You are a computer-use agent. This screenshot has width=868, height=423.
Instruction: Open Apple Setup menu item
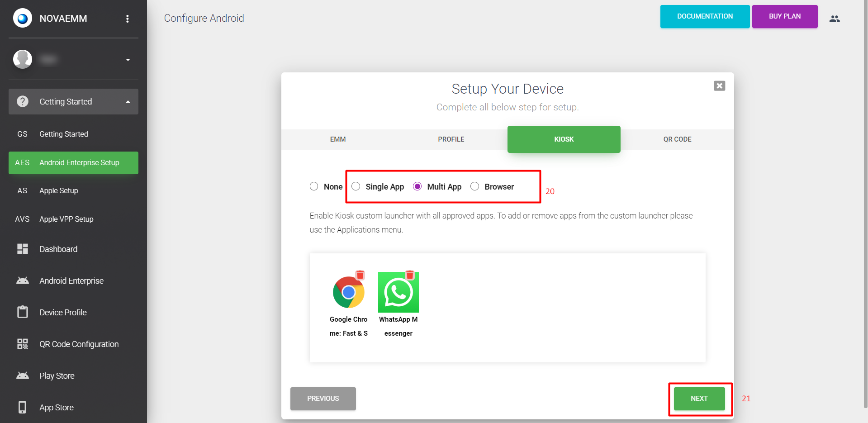73,191
